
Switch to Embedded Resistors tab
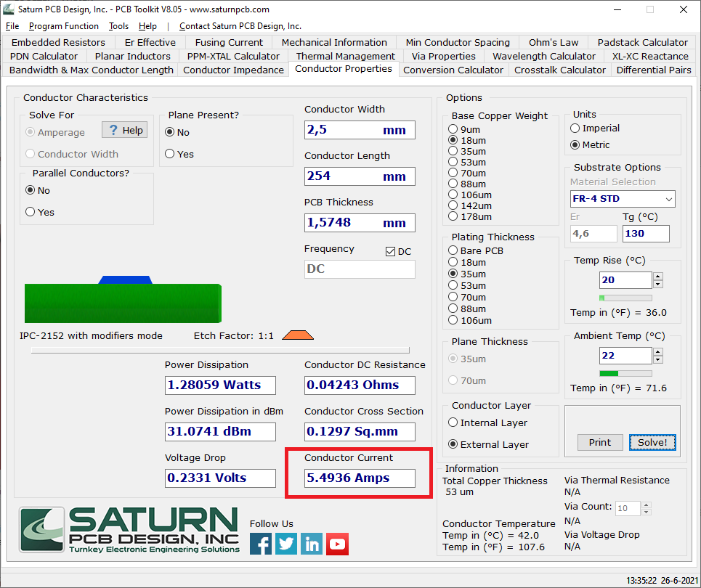click(x=58, y=42)
